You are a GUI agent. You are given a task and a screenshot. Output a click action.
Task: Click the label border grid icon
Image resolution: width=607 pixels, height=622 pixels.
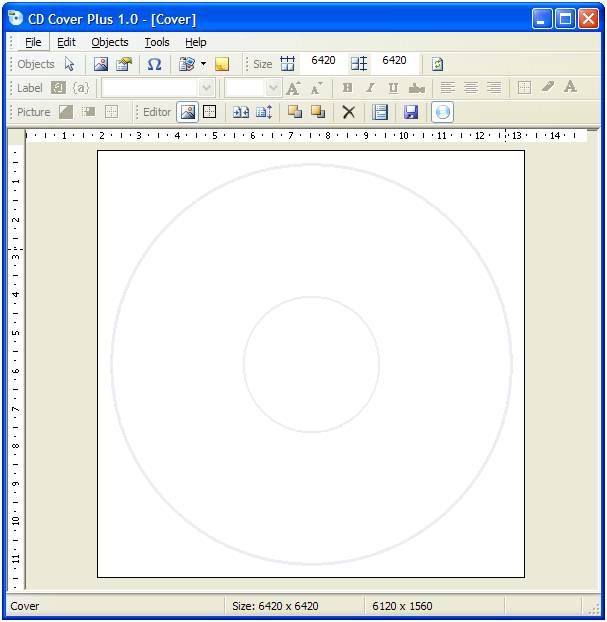(x=524, y=88)
